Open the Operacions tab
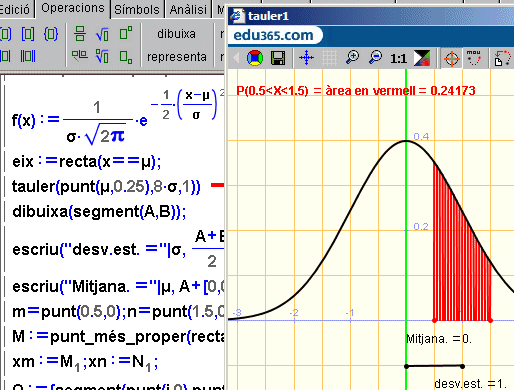The height and width of the screenshot is (390, 514). (x=73, y=8)
